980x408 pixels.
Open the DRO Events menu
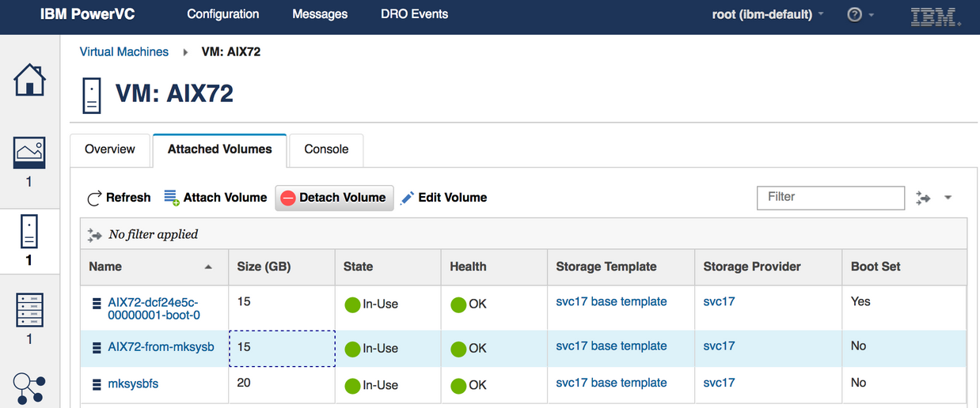tap(414, 14)
